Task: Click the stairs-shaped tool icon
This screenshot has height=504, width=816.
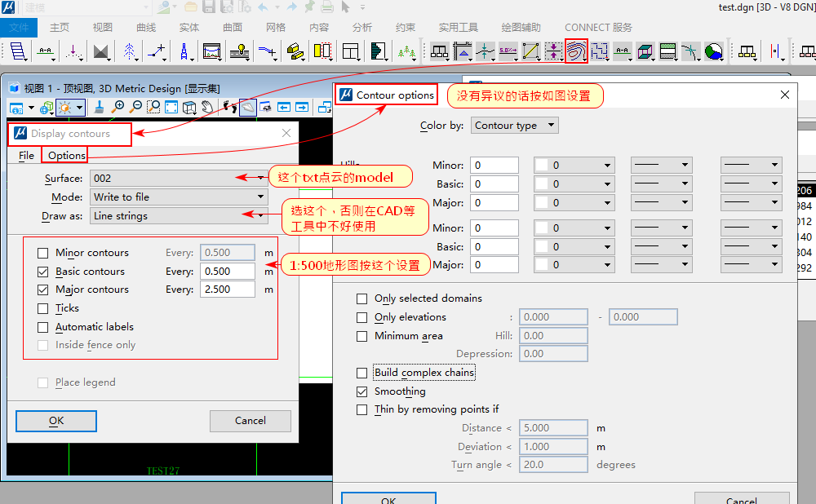Action: tap(18, 51)
